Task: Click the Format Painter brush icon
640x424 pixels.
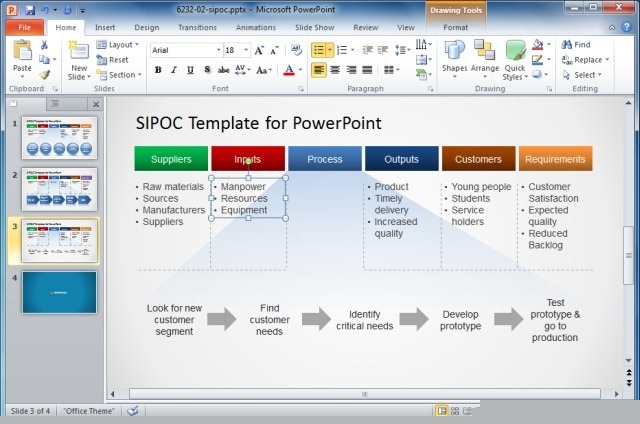Action: click(45, 74)
